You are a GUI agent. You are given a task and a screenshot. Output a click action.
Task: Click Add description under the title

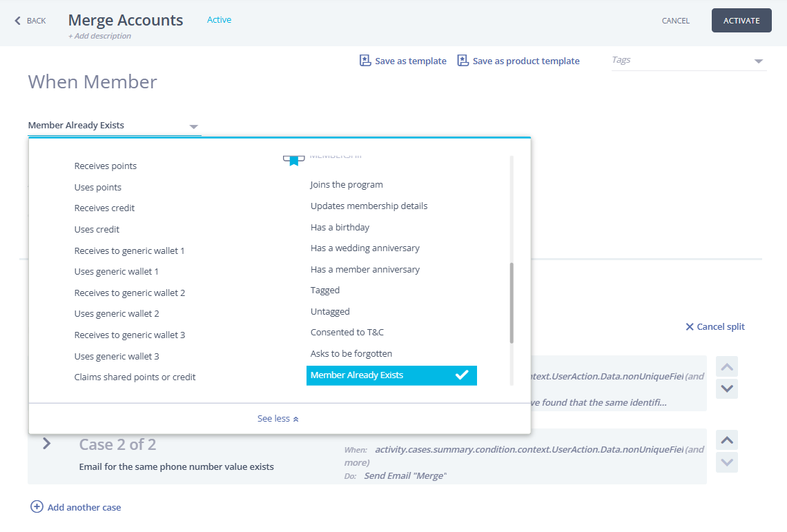click(x=99, y=36)
